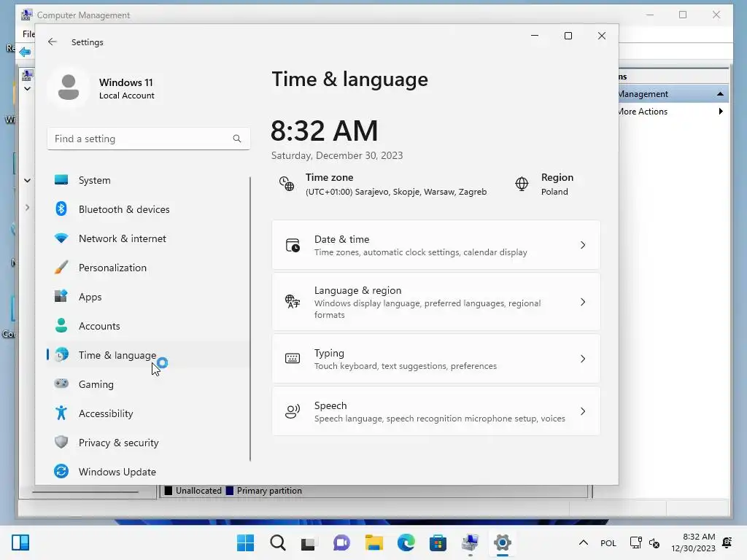Show hidden tray icons chevron
Screen dimensions: 747x560
coord(583,542)
